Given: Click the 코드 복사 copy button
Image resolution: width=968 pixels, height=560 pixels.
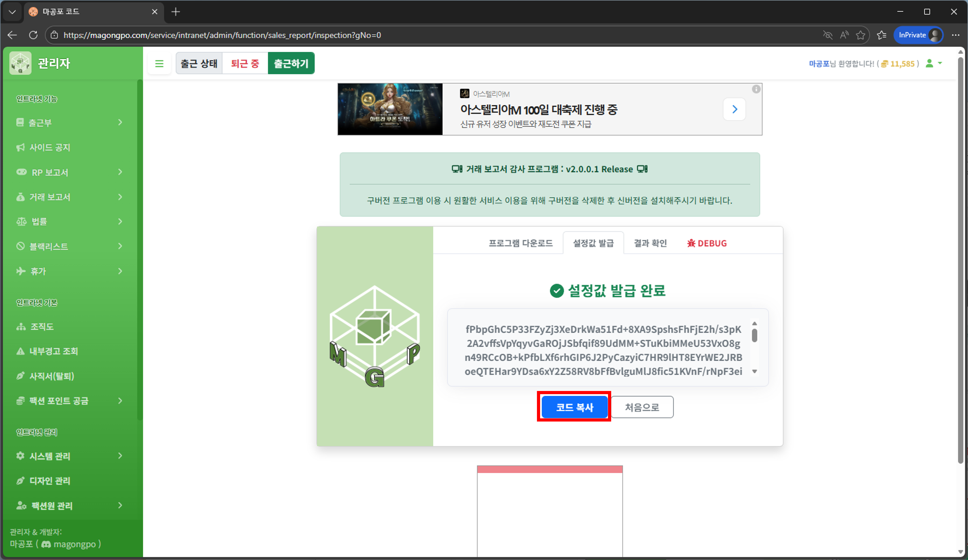Looking at the screenshot, I should 574,407.
